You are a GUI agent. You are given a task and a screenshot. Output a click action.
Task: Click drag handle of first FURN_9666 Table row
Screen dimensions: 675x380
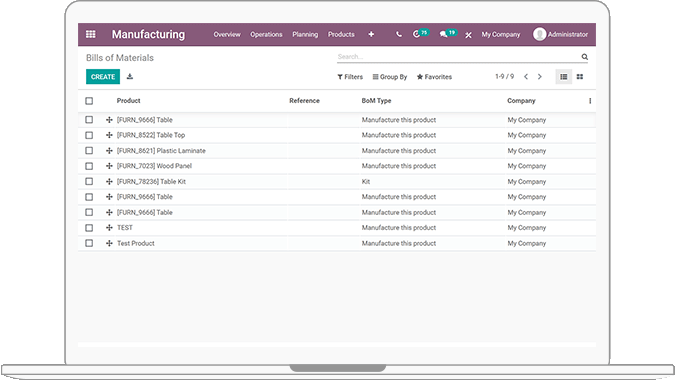(x=109, y=120)
